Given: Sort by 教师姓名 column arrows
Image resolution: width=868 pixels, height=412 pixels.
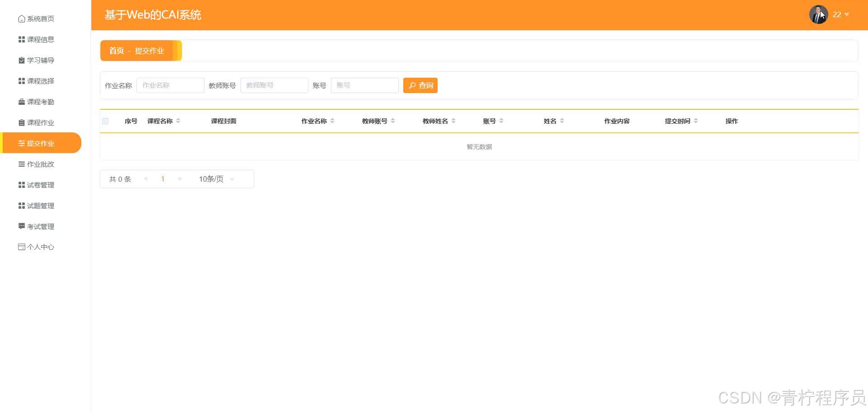Looking at the screenshot, I should pos(453,121).
